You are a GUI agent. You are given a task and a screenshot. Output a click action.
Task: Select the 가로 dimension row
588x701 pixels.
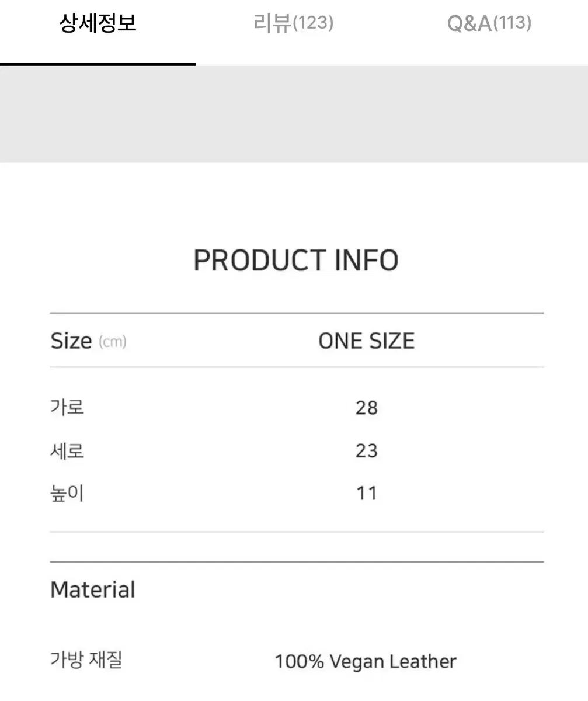66,407
